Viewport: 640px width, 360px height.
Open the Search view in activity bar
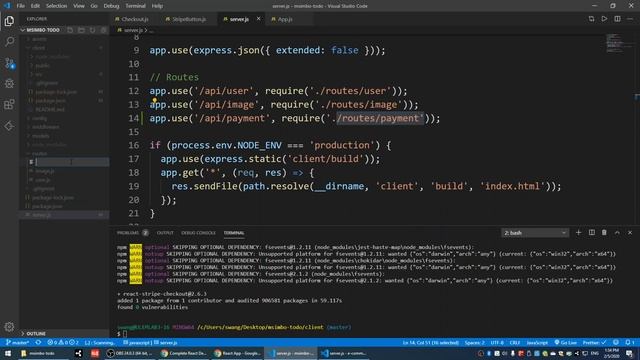point(9,41)
